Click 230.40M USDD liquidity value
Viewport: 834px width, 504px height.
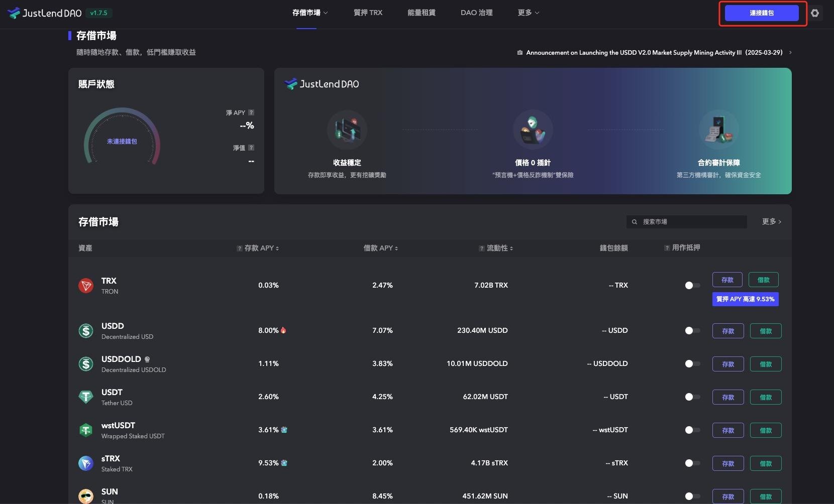tap(482, 330)
